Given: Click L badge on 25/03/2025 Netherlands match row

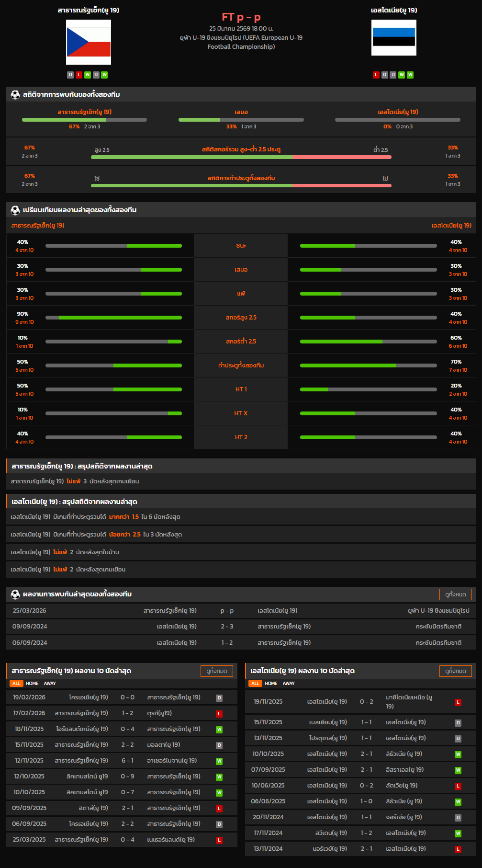Looking at the screenshot, I should pyautogui.click(x=219, y=840).
